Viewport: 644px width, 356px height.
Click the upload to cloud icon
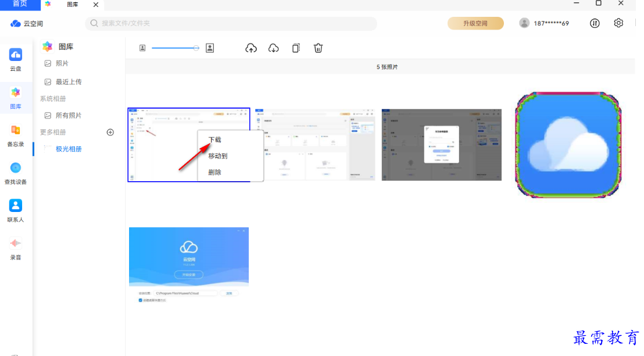coord(251,48)
